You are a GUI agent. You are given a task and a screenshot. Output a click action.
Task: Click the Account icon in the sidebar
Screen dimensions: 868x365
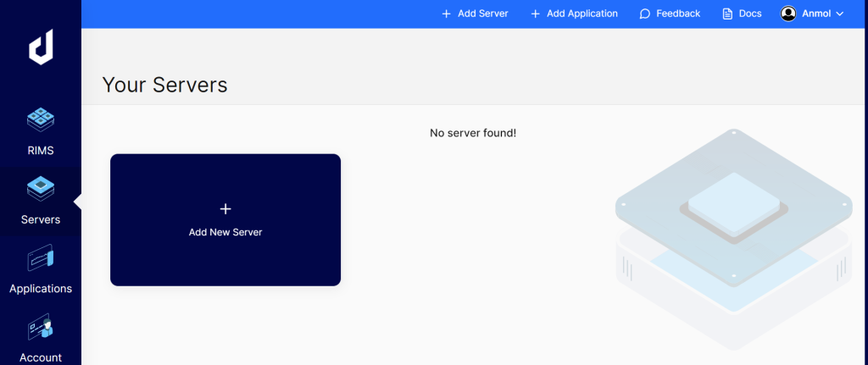(41, 328)
